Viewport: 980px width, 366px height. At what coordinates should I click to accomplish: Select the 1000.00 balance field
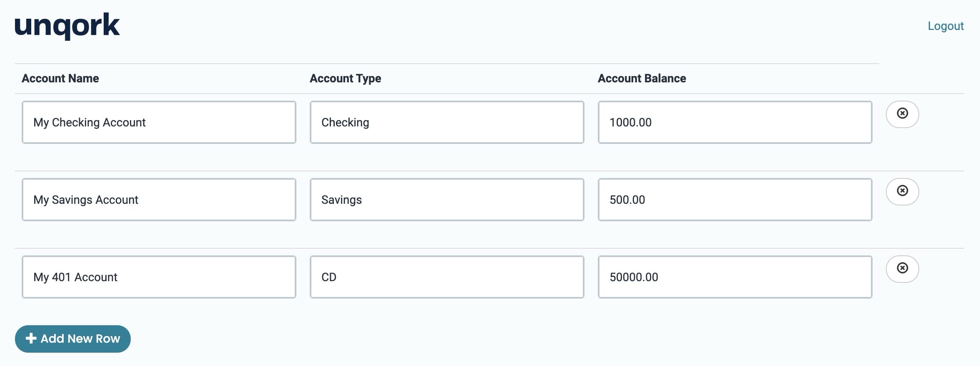(735, 122)
